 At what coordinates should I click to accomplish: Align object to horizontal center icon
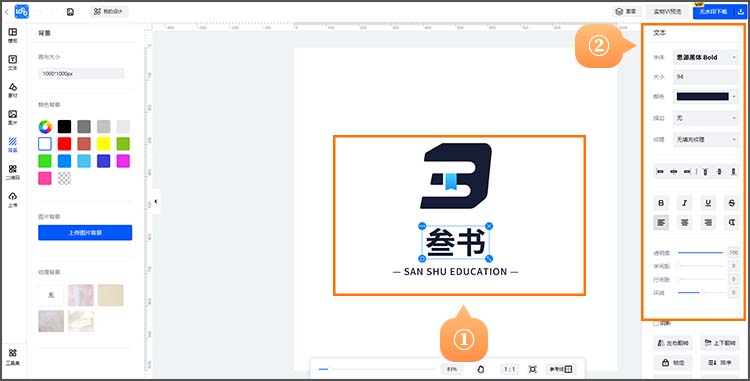674,172
